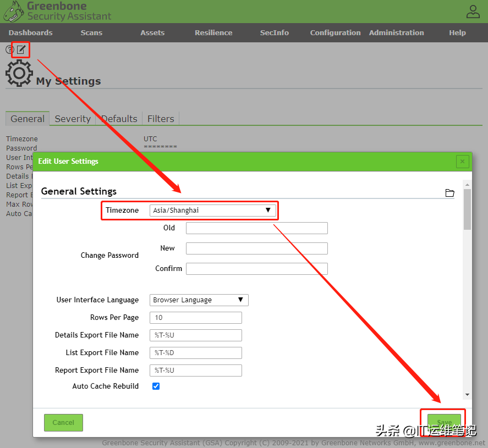This screenshot has width=488, height=448.
Task: Open the Configuration menu
Action: point(335,33)
